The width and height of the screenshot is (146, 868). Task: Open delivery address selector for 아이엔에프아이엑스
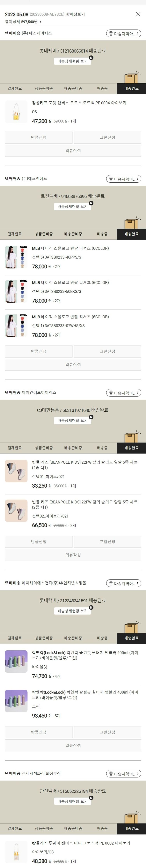point(124,393)
